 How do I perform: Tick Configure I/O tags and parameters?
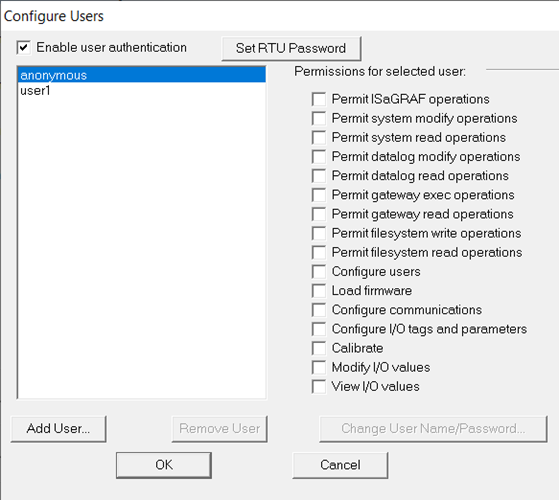pyautogui.click(x=319, y=329)
